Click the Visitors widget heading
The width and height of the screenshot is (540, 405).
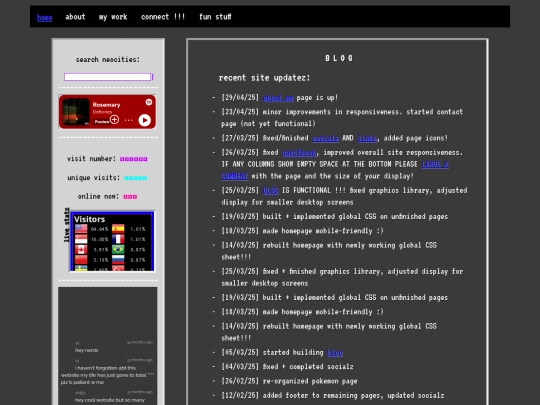click(x=90, y=219)
